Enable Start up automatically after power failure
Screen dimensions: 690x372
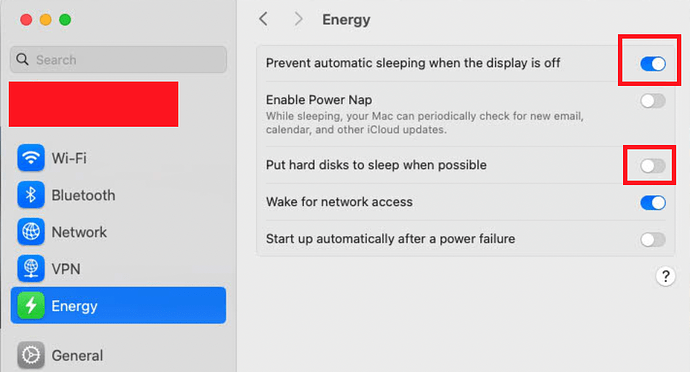click(x=653, y=240)
